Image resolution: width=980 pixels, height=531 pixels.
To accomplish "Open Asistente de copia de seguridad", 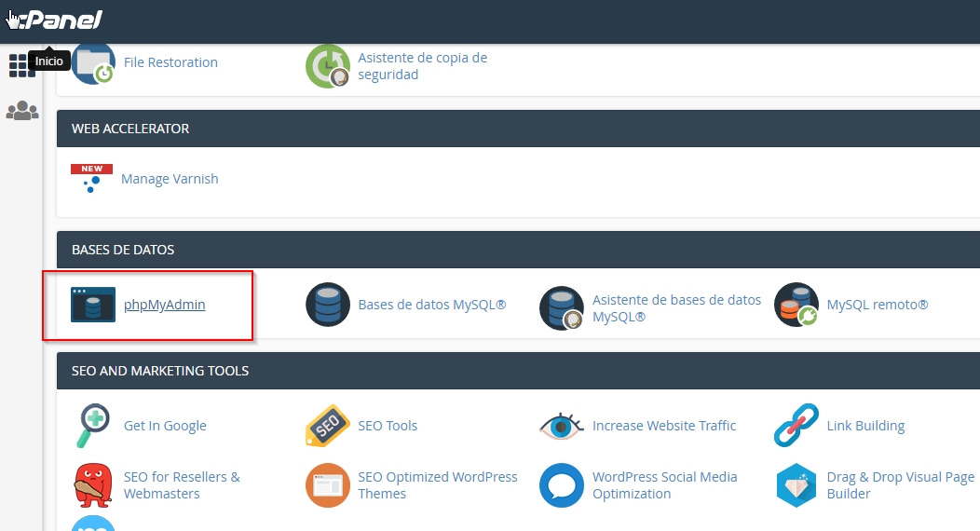I will pyautogui.click(x=423, y=66).
